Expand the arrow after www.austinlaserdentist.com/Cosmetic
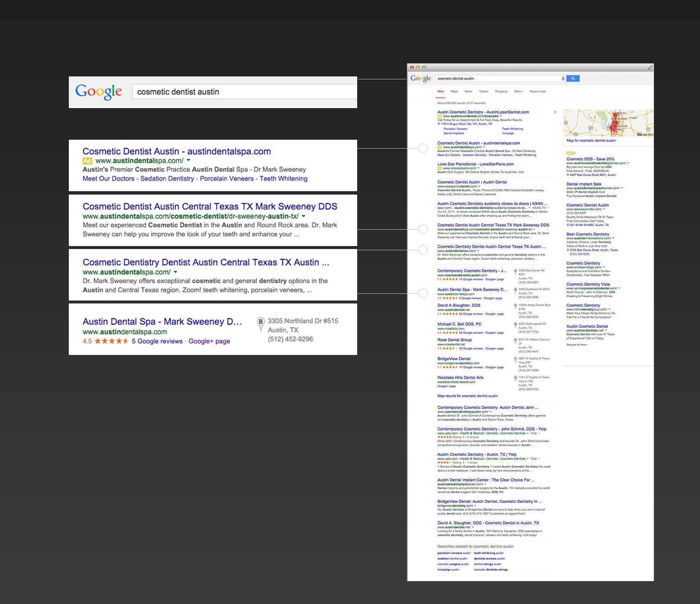Screen dimensions: 700x604 [501, 116]
